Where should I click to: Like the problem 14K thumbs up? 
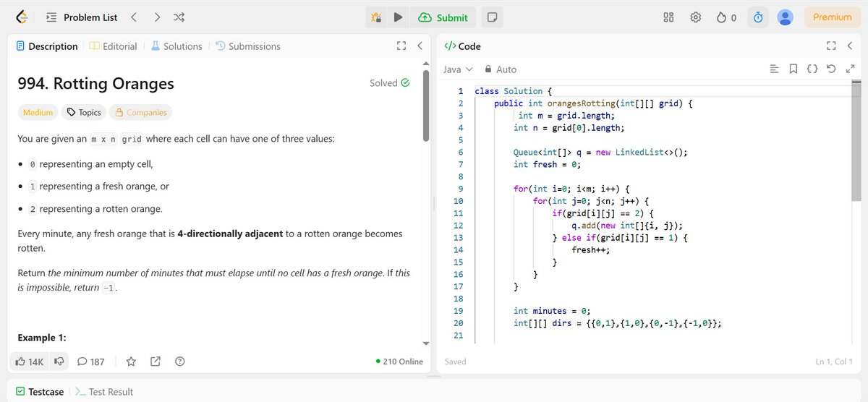point(30,362)
